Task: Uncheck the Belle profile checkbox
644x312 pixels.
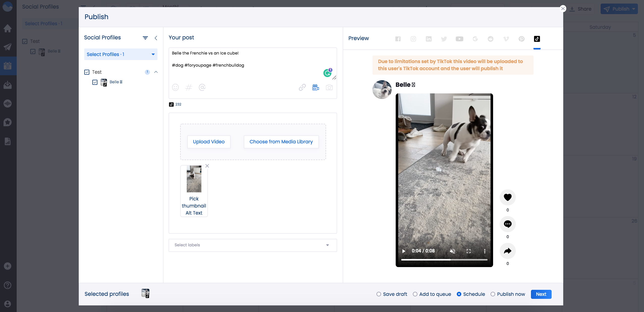Action: click(95, 82)
